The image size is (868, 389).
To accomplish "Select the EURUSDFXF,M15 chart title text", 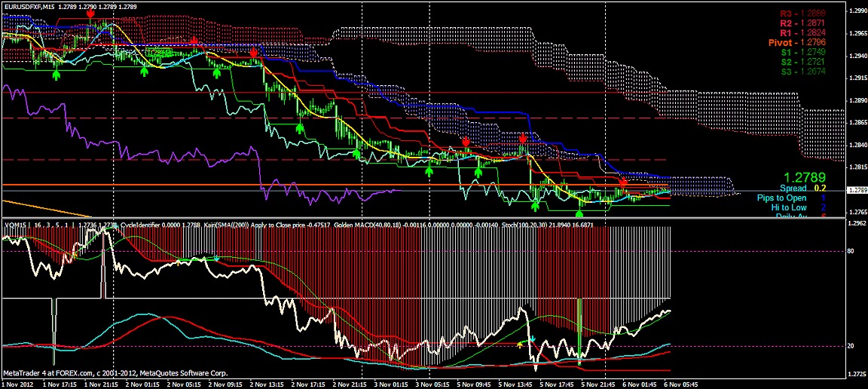I will [x=31, y=7].
